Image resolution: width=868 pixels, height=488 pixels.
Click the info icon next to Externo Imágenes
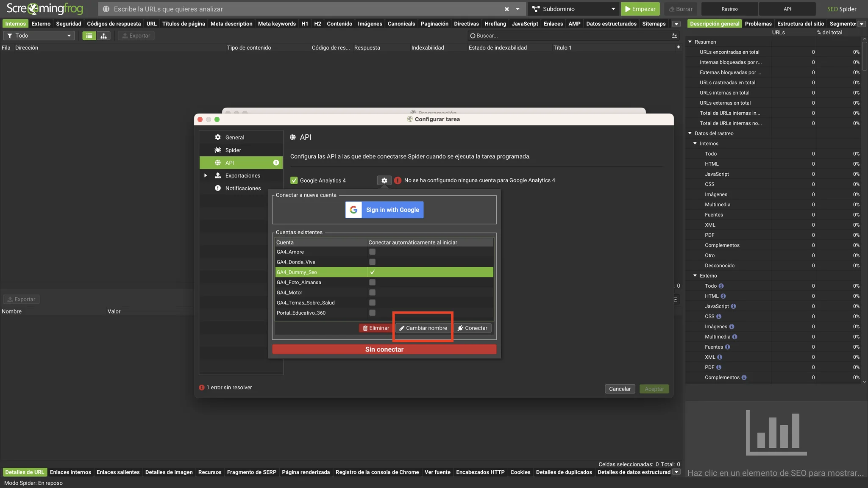click(732, 327)
